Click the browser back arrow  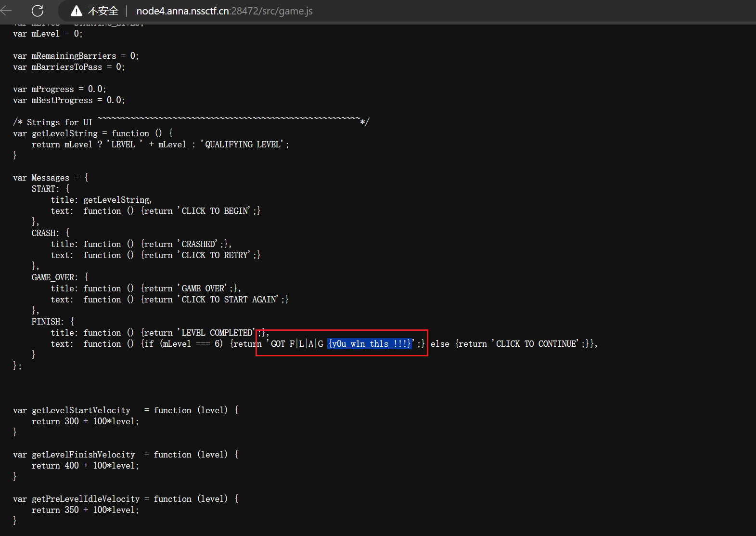pyautogui.click(x=6, y=11)
